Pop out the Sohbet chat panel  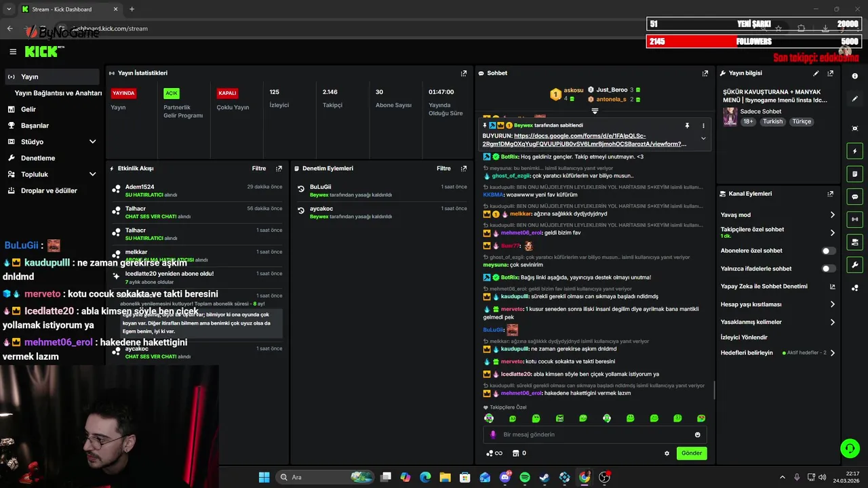[705, 73]
